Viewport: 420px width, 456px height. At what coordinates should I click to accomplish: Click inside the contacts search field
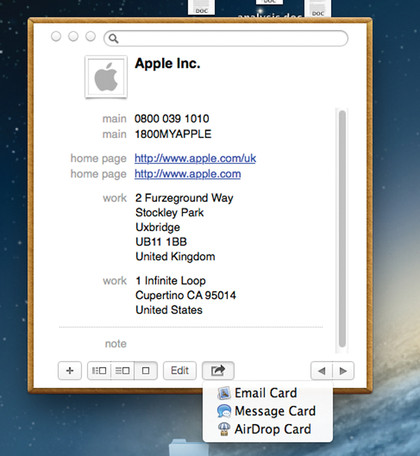tap(226, 38)
